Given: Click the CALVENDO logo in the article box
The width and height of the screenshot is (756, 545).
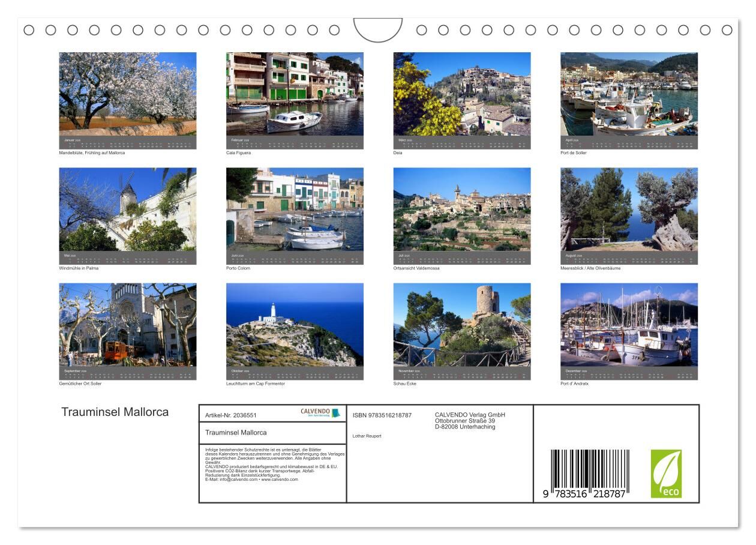Looking at the screenshot, I should point(320,413).
